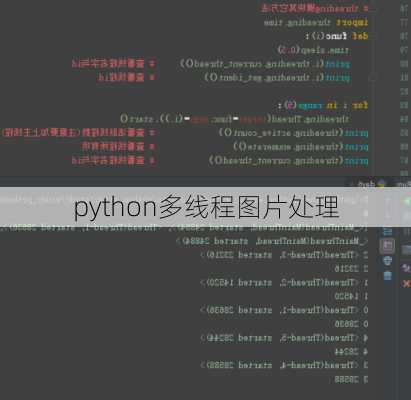411x400 pixels.
Task: Click the blue print icon in console toolbar
Action: click(387, 261)
